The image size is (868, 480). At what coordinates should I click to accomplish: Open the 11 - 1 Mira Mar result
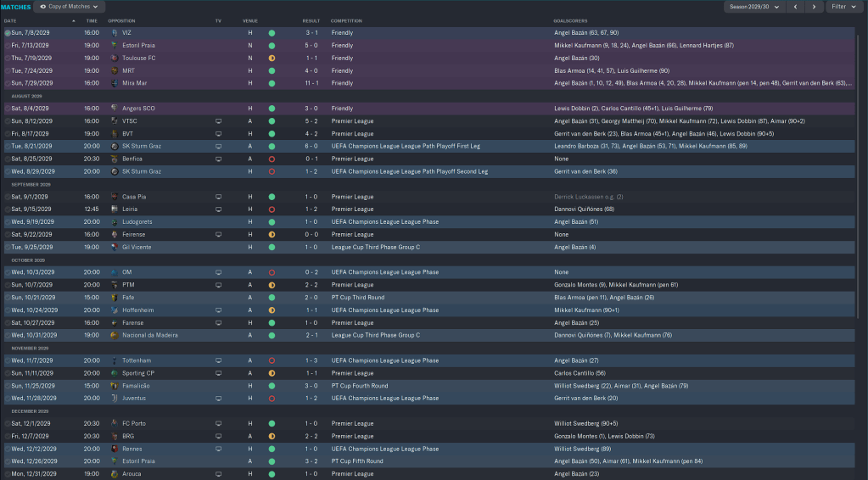point(311,83)
